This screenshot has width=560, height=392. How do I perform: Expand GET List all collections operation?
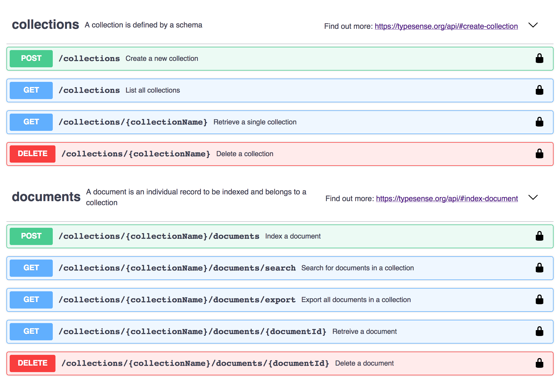pos(152,90)
